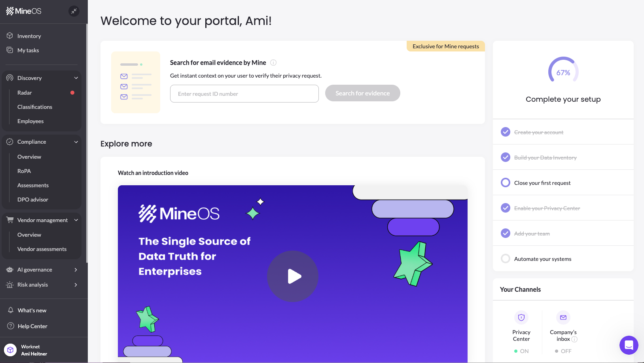Collapse the sidebar with the arrows icon
Image resolution: width=644 pixels, height=363 pixels.
click(74, 11)
